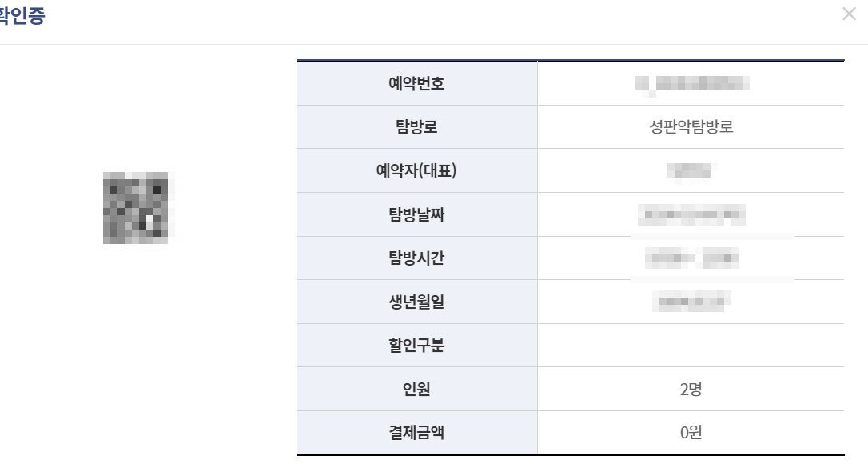Click the blurred hiking date value
868x464 pixels.
(x=690, y=214)
